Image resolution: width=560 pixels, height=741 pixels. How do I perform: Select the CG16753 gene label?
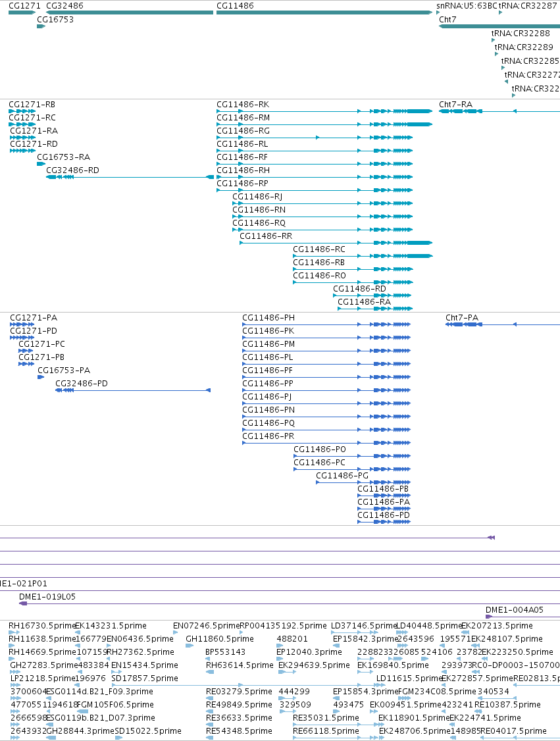pyautogui.click(x=55, y=19)
